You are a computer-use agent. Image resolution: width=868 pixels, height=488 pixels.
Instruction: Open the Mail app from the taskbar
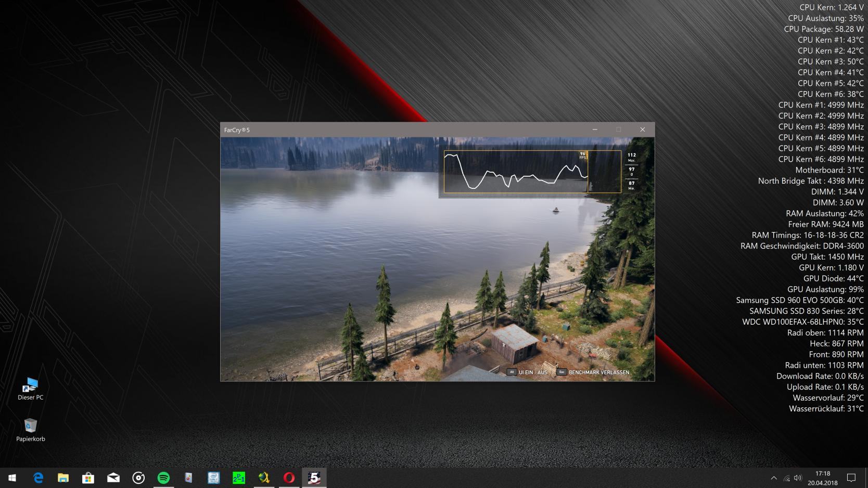click(x=113, y=478)
